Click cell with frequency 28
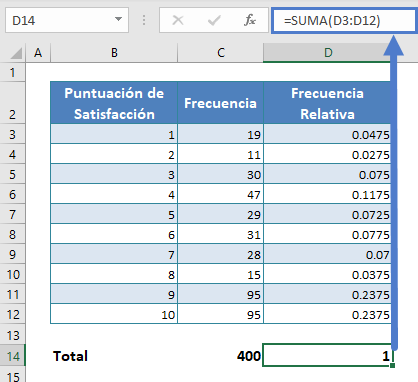418x382 pixels. [221, 254]
